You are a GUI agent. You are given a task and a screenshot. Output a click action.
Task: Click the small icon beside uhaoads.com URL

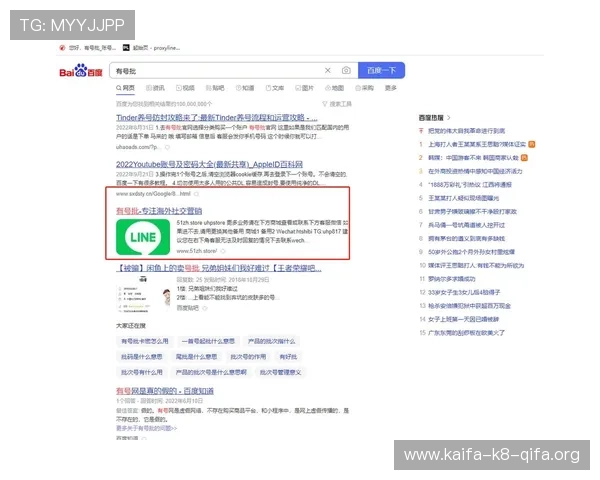click(x=167, y=147)
